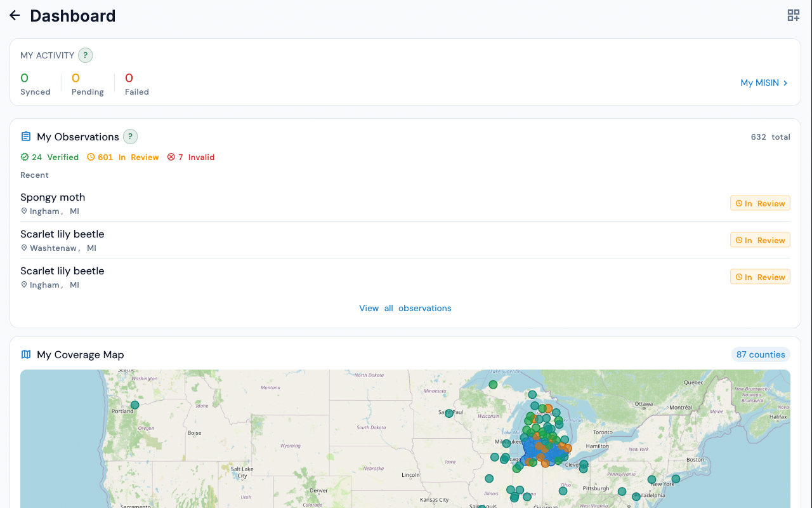Click the invalid X icon beside 7
The image size is (812, 508).
click(x=171, y=157)
